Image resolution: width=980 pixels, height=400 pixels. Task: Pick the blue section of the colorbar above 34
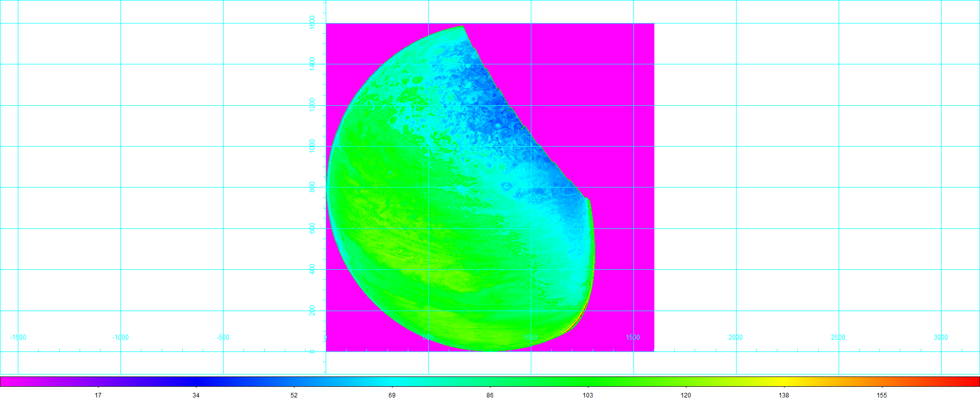196,381
